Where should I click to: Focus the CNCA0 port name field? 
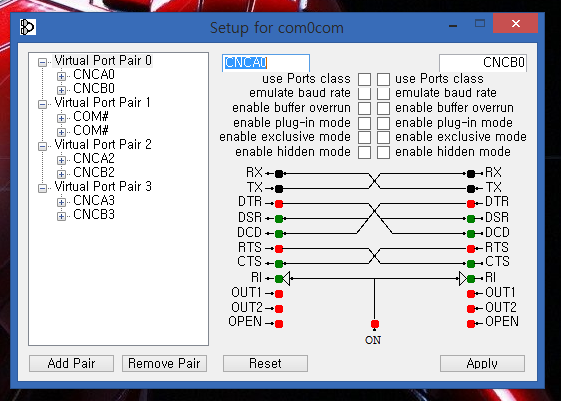point(266,63)
